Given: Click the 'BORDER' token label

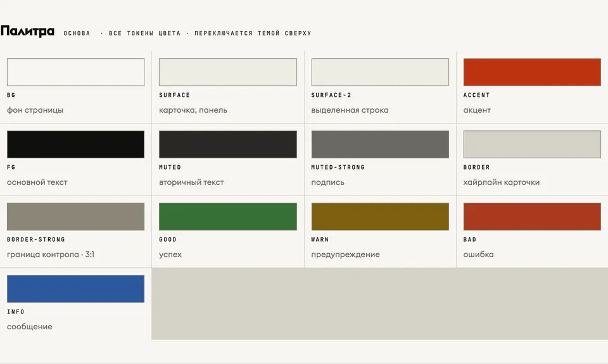Looking at the screenshot, I should 476,167.
